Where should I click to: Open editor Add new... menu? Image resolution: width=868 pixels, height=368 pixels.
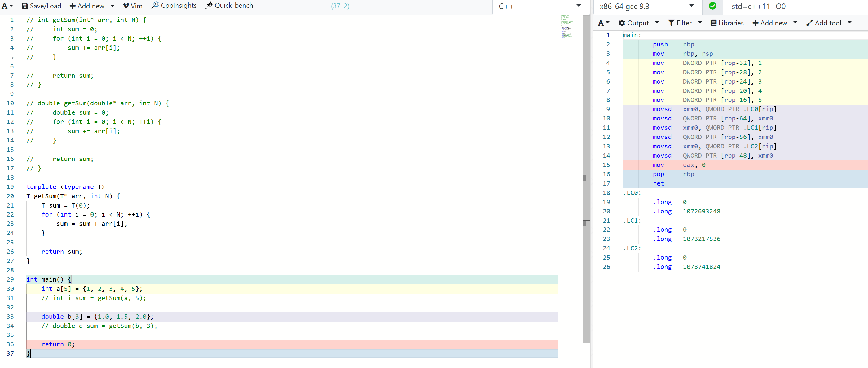[92, 6]
